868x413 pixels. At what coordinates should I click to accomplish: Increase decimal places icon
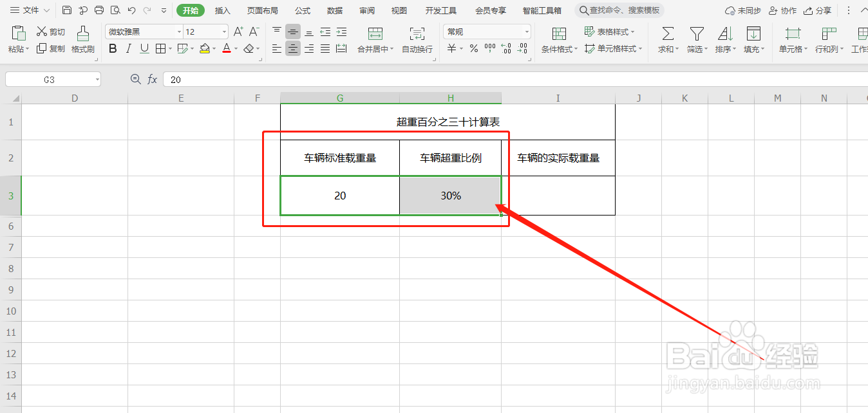pyautogui.click(x=506, y=48)
